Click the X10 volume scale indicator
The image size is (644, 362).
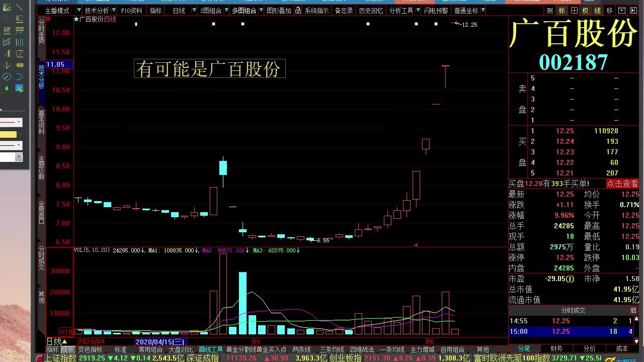(x=66, y=332)
